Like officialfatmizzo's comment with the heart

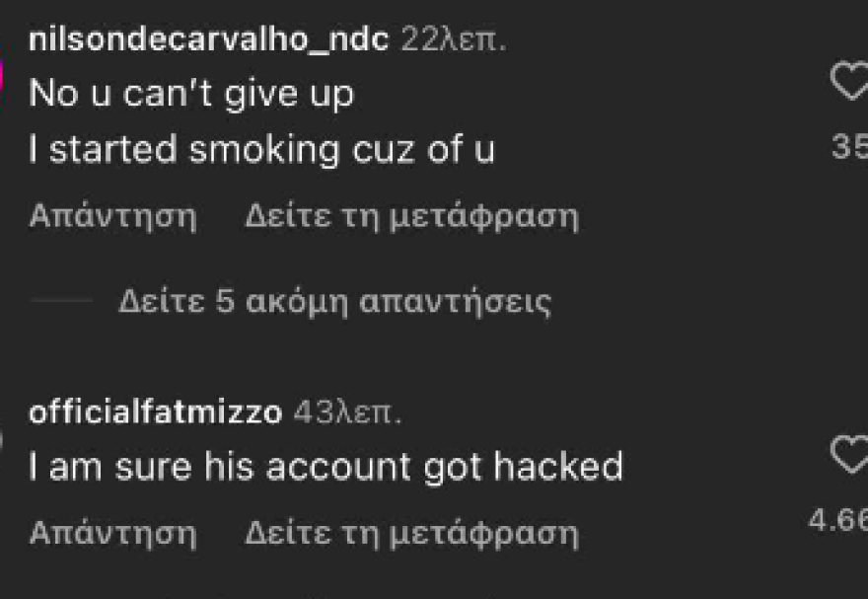849,455
